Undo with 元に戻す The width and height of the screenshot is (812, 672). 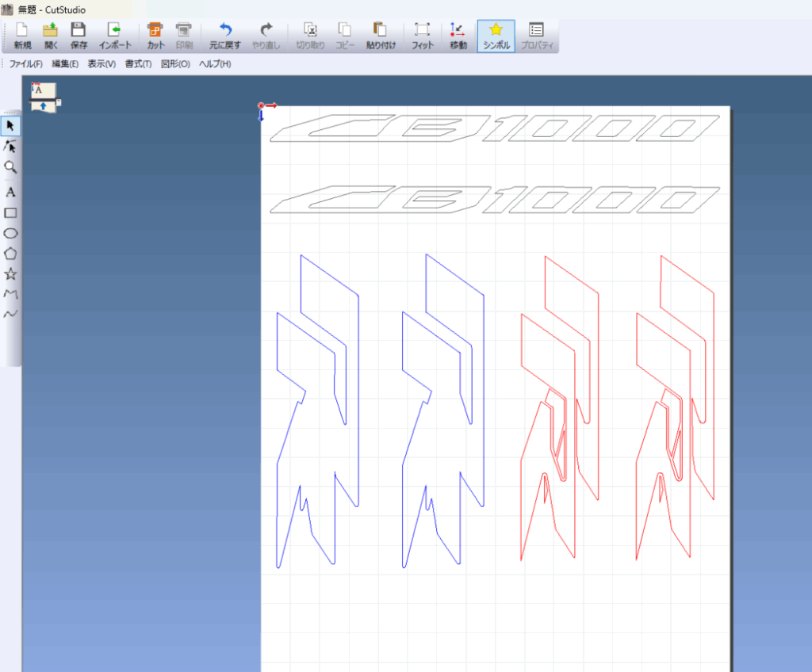224,36
